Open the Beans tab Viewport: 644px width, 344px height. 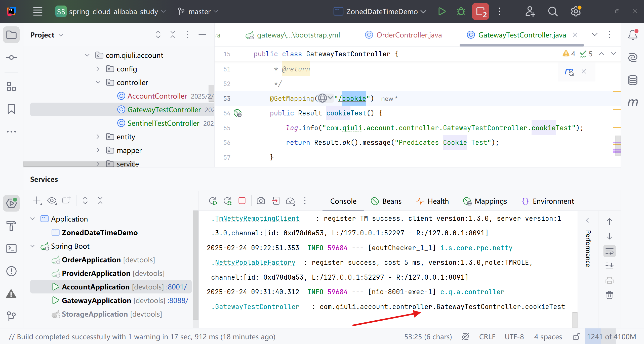point(386,201)
